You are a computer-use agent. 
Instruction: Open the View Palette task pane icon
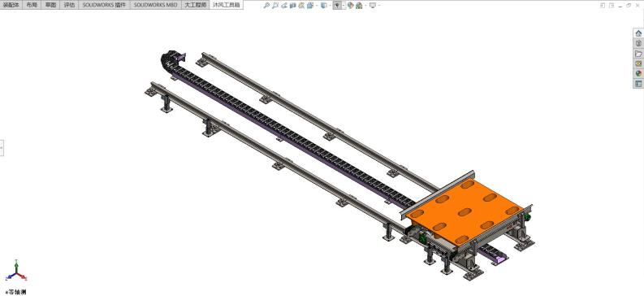[638, 63]
